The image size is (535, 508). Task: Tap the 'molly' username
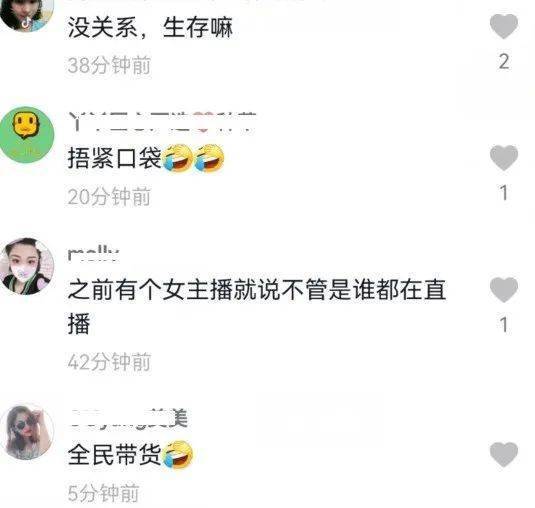point(93,254)
